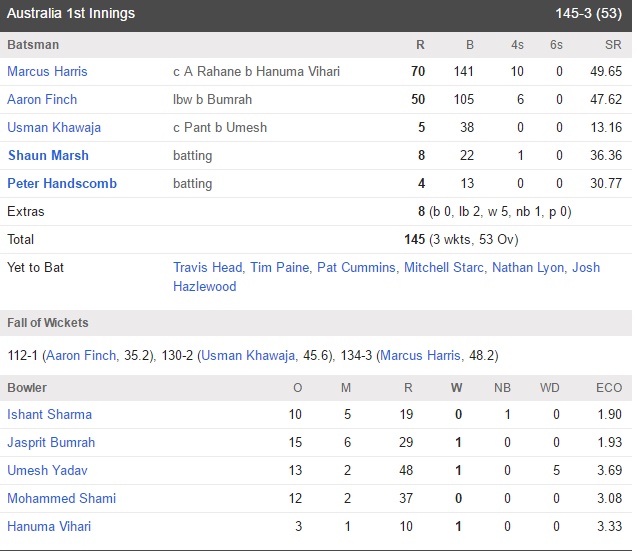Viewport: 637px width, 551px height.
Task: Open Travis Head in Yet to Bat
Action: [207, 268]
